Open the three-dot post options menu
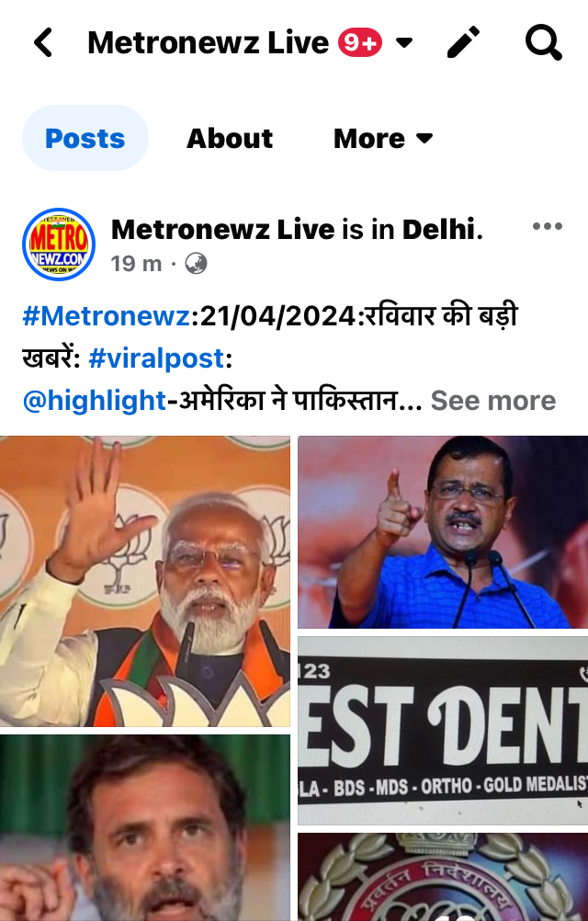Screen dimensions: 588x921 click(x=548, y=226)
